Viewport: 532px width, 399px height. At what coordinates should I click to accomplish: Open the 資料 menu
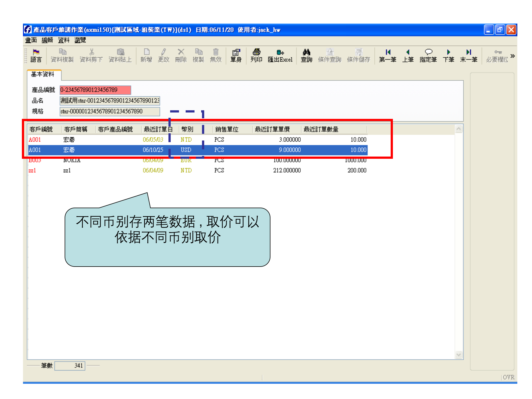click(x=63, y=40)
